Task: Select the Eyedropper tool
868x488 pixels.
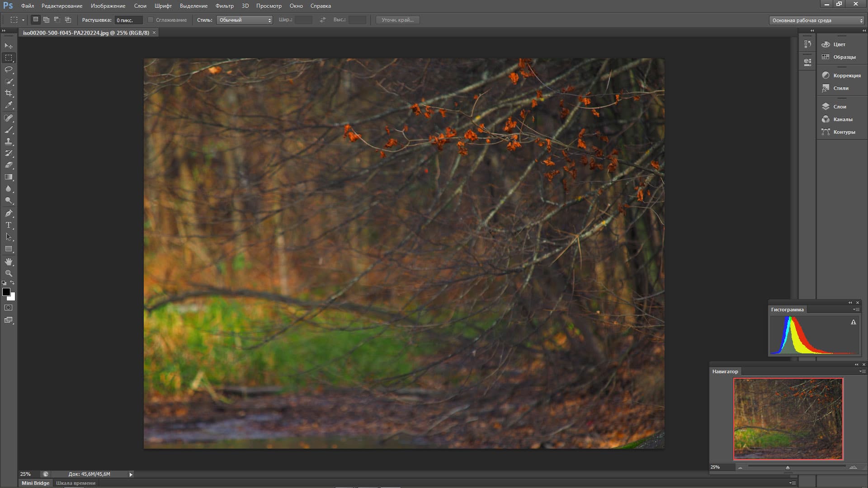Action: [x=9, y=105]
